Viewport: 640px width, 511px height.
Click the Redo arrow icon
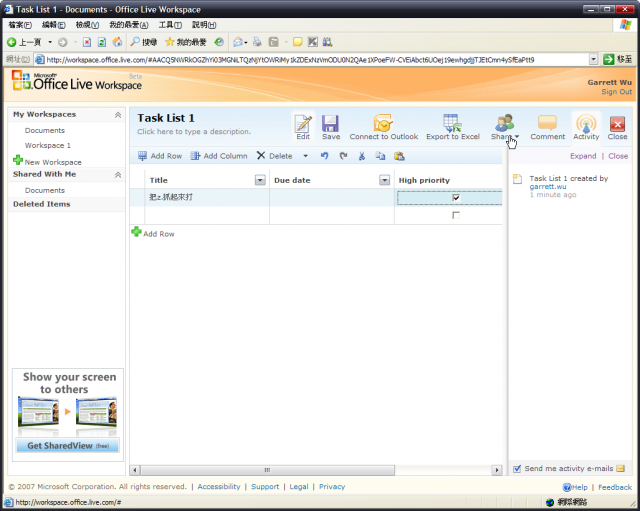343,156
